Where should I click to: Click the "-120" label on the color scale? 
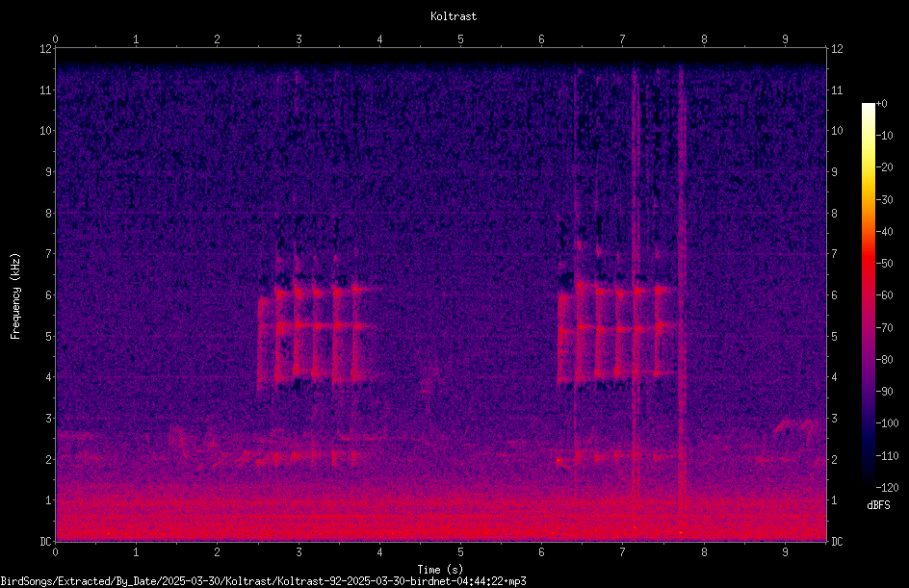(x=887, y=488)
